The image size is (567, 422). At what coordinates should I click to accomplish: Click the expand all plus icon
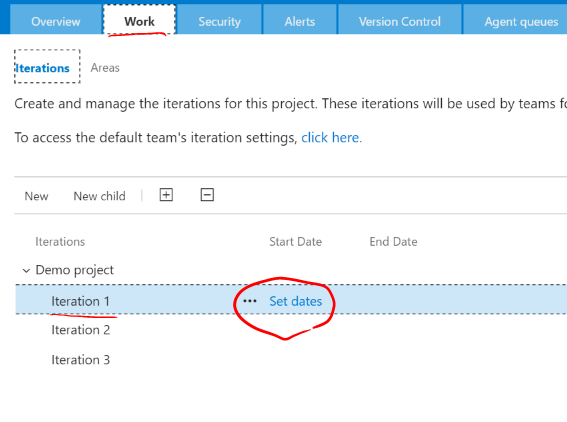(x=166, y=195)
